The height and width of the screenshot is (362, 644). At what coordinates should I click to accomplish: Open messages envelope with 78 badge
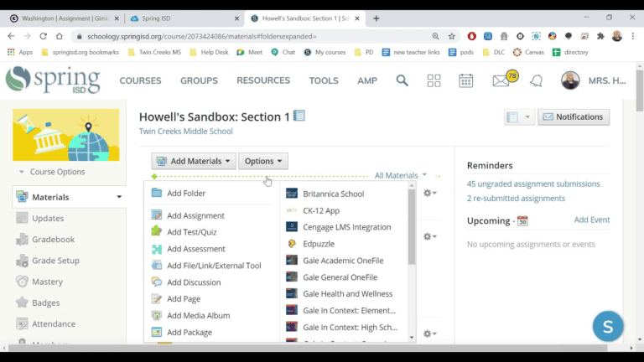click(505, 79)
